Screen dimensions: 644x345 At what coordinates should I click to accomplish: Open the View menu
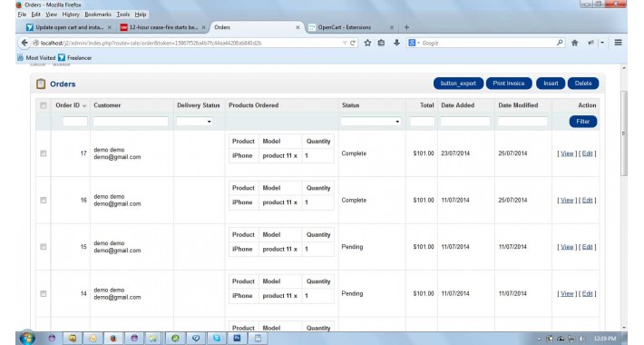(x=51, y=15)
